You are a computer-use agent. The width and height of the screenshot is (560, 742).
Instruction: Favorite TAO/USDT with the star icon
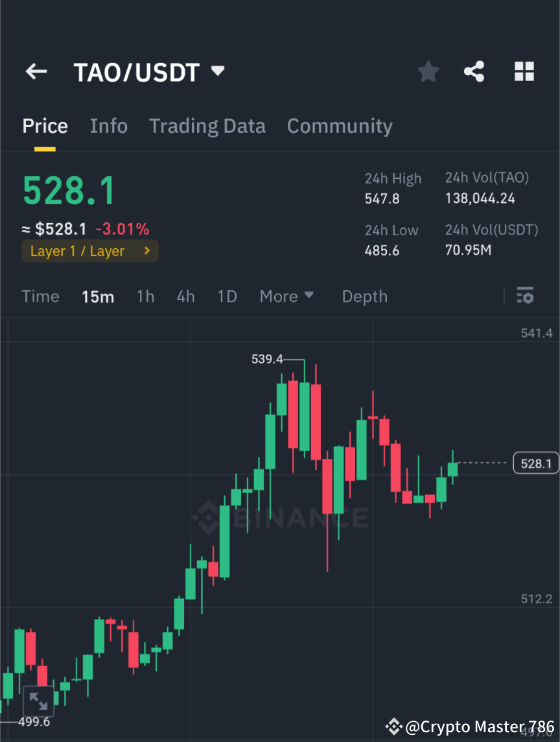428,71
